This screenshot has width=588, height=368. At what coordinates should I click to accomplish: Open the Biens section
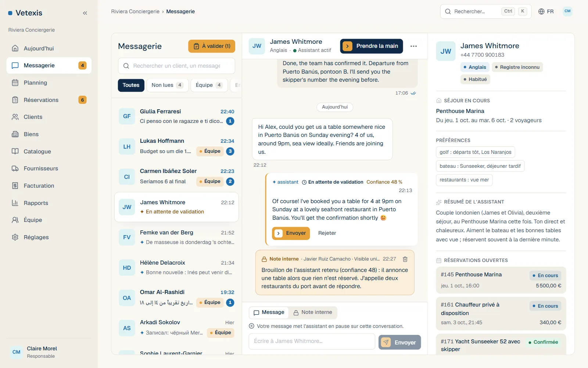pos(49,134)
